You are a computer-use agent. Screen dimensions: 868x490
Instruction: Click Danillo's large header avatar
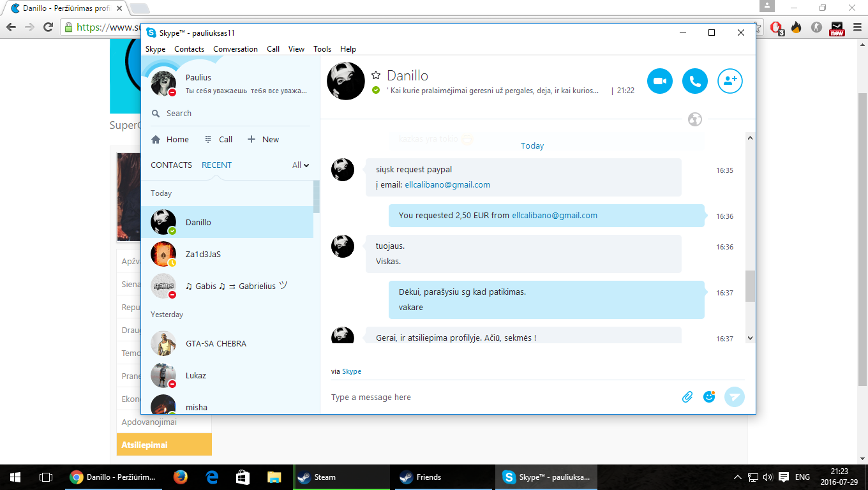pyautogui.click(x=346, y=81)
